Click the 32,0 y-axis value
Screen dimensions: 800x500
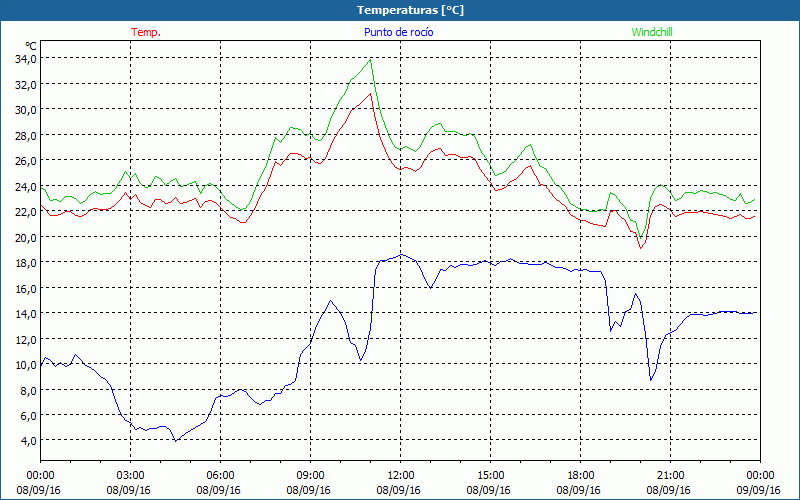tap(26, 84)
